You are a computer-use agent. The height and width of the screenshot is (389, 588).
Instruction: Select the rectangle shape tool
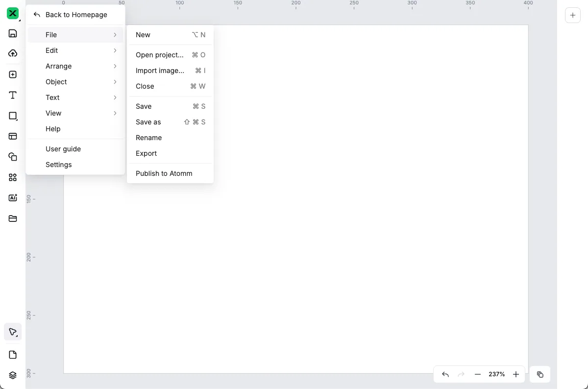tap(13, 116)
